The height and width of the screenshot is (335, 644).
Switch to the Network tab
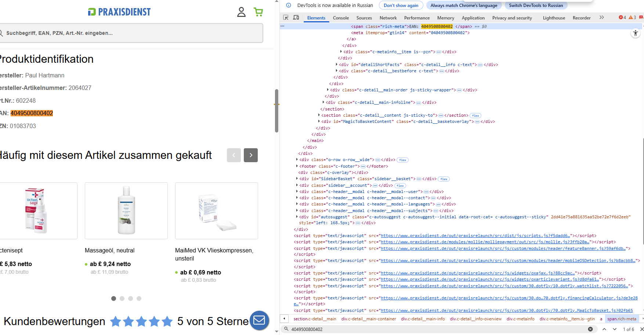coord(388,18)
